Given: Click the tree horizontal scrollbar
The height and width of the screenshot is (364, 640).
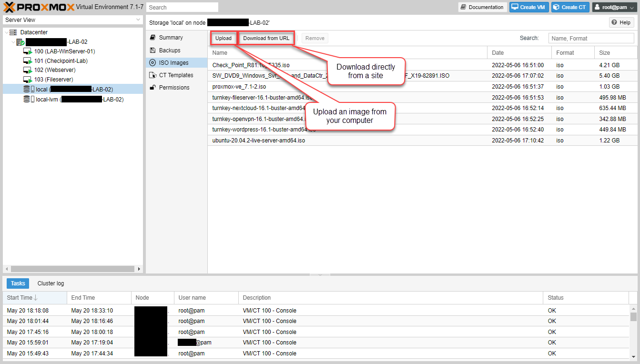Looking at the screenshot, I should [72, 269].
